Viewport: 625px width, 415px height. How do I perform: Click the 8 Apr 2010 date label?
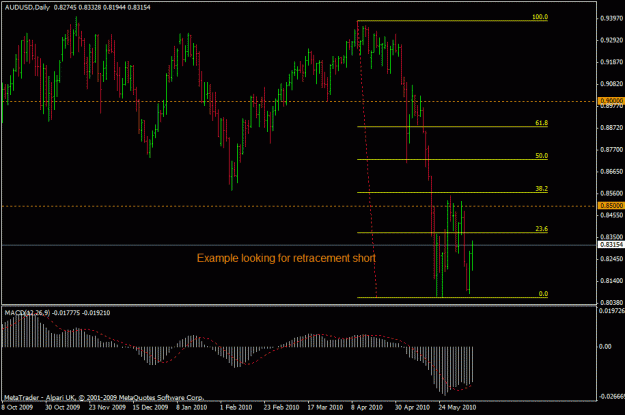coord(367,407)
